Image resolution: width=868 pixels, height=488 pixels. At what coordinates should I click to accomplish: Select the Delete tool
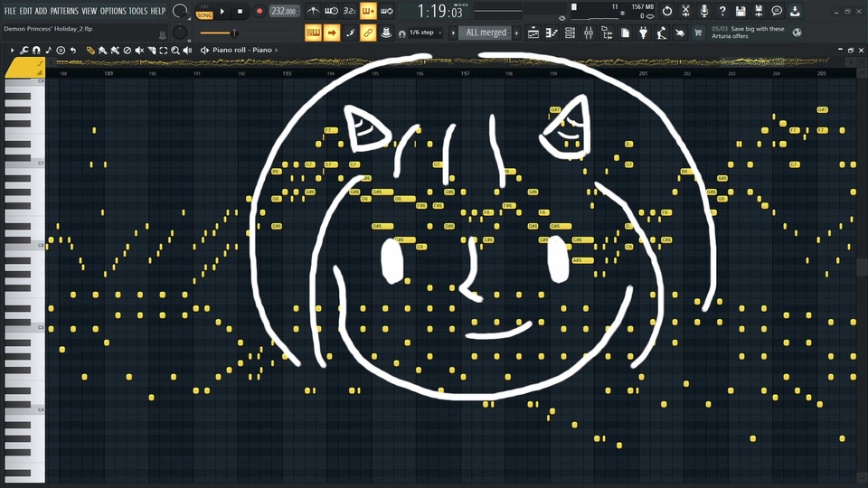pyautogui.click(x=127, y=51)
